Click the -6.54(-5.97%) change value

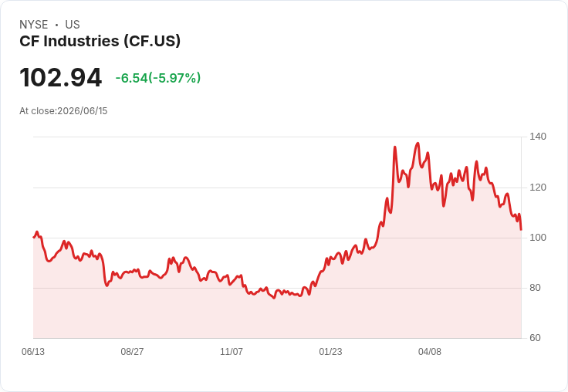158,78
